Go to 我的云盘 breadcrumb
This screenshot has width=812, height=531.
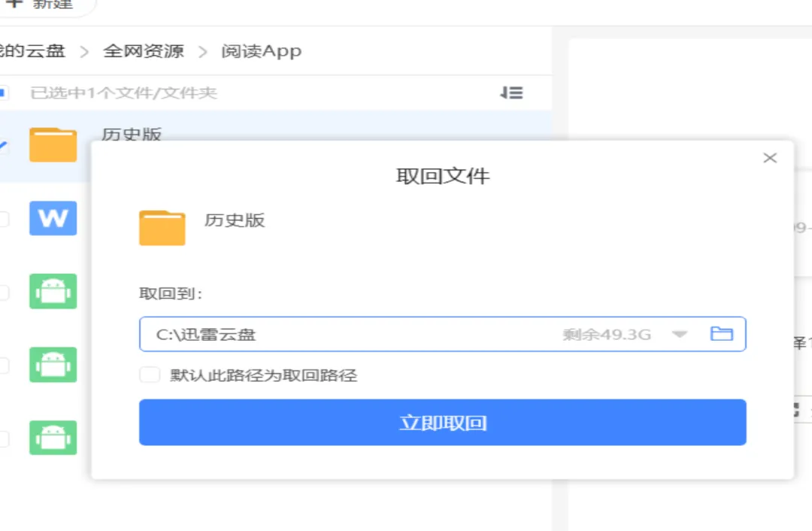32,51
